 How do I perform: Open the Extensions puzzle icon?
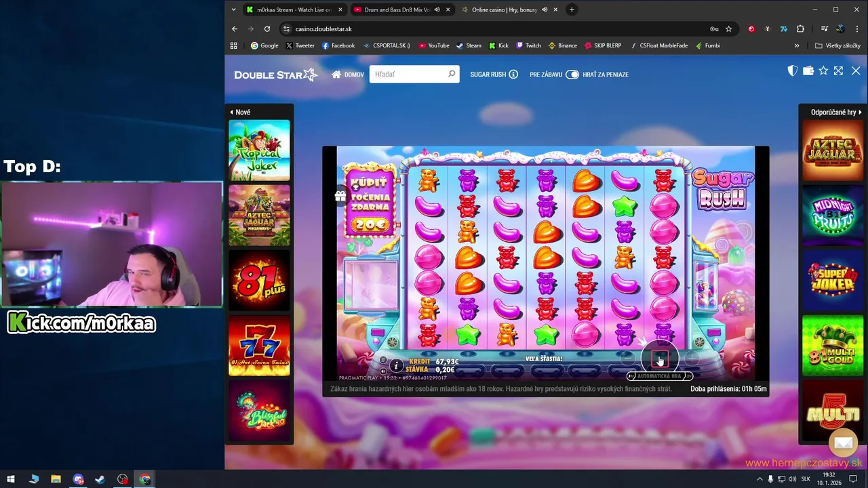800,29
